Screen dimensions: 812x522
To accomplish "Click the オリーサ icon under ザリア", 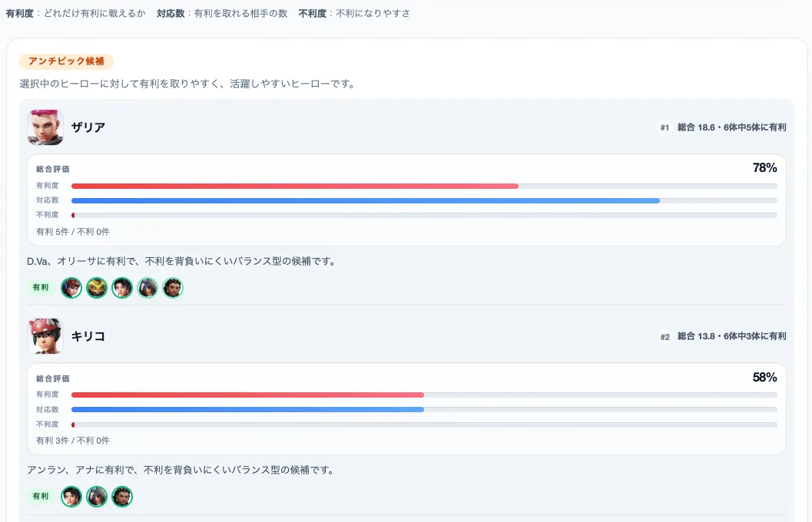I will coord(96,287).
